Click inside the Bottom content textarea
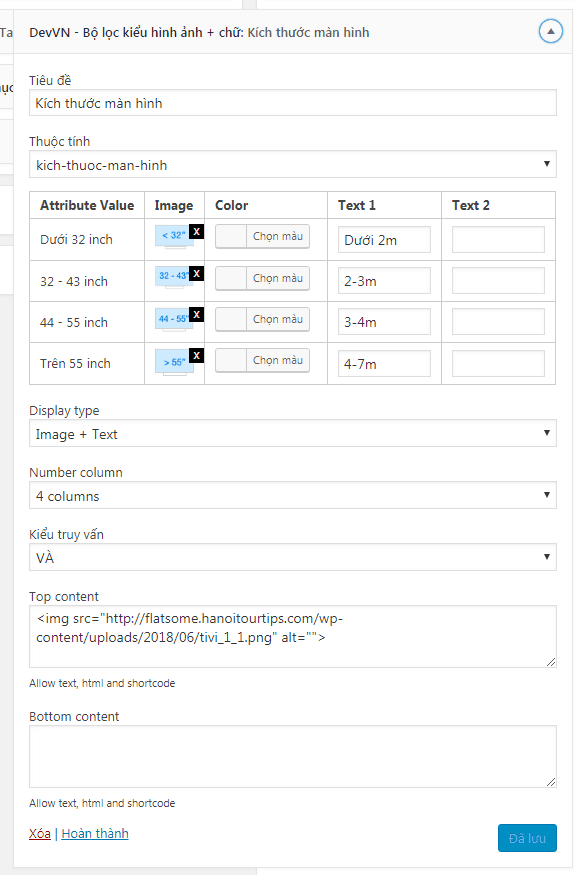 point(292,756)
